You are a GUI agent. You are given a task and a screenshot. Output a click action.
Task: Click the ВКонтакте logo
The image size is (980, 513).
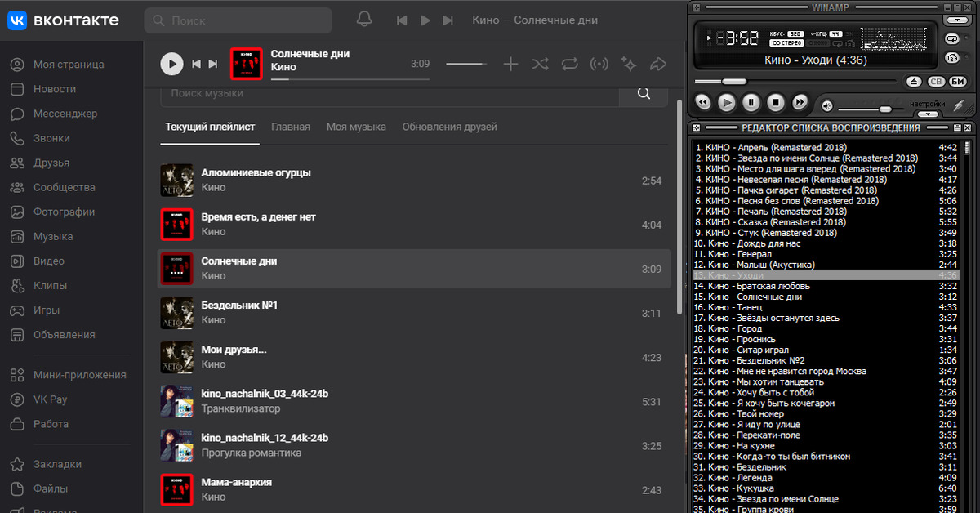tap(63, 20)
